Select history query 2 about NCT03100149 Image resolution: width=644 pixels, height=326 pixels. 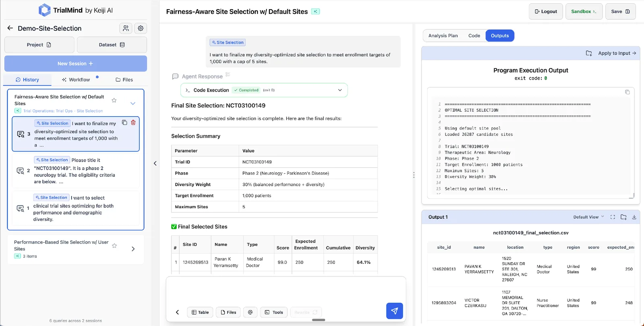(x=76, y=170)
